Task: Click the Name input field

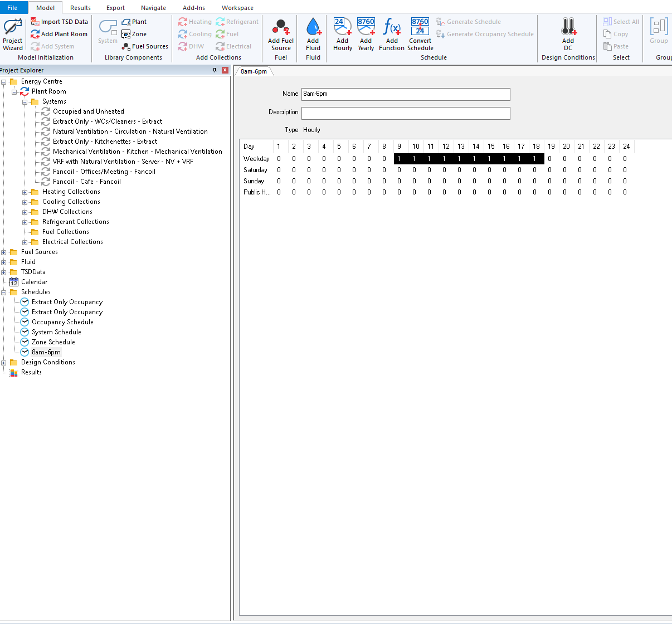Action: (x=406, y=94)
